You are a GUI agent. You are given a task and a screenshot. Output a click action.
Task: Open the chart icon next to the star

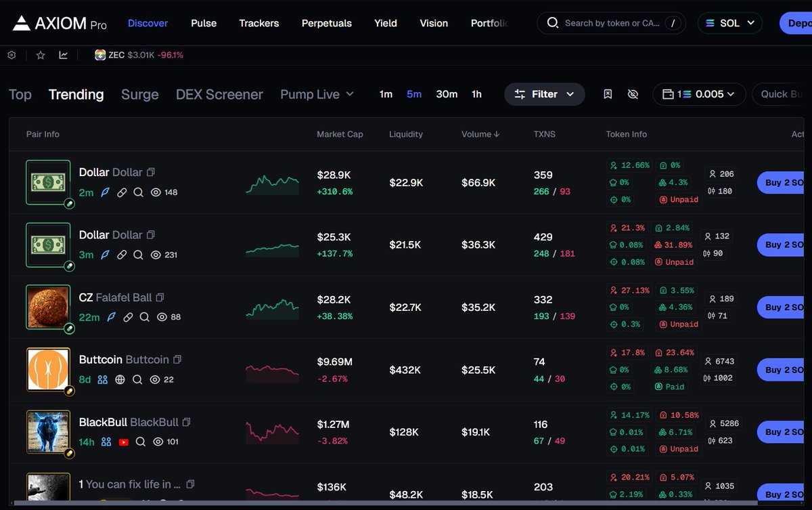pos(63,55)
